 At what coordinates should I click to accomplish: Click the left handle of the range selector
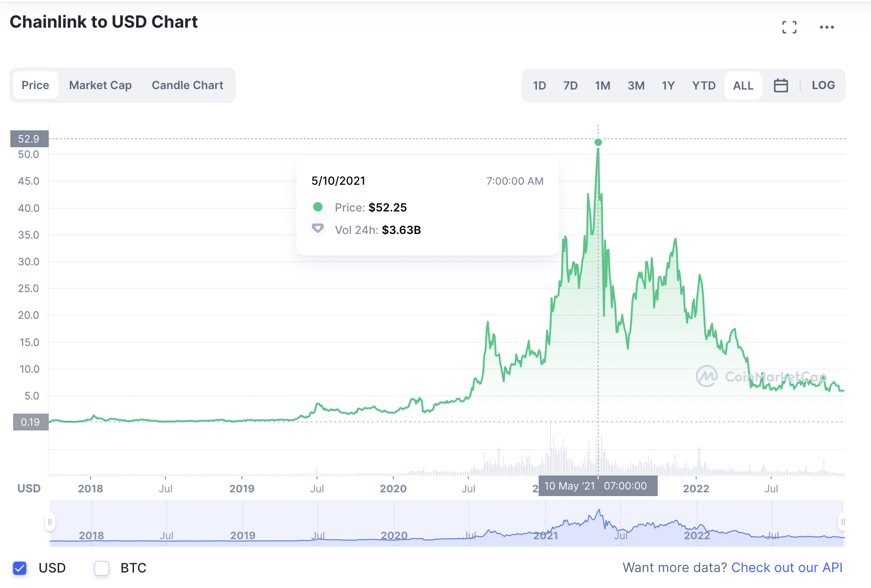point(51,521)
